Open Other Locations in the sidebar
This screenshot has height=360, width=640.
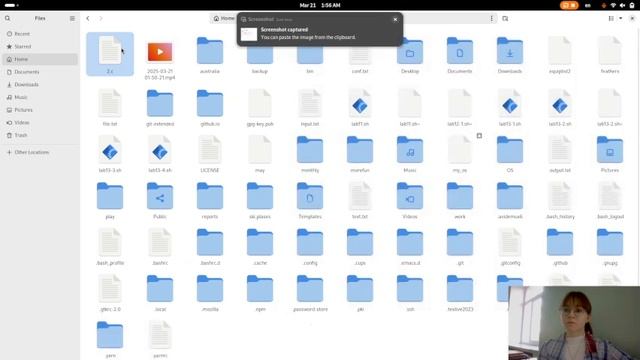tap(40, 152)
